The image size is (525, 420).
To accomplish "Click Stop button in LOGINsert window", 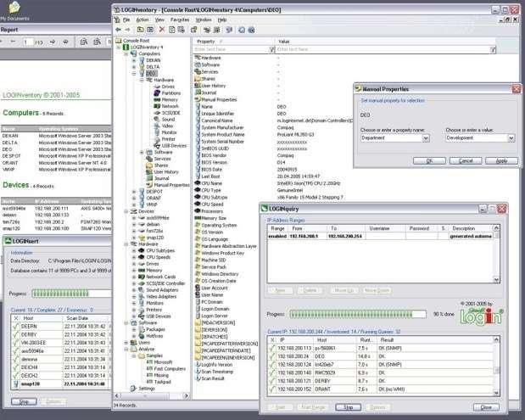I will click(x=24, y=401).
